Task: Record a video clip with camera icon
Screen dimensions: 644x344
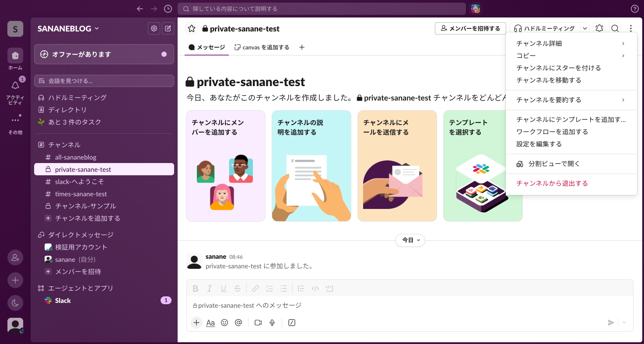Action: click(x=258, y=323)
